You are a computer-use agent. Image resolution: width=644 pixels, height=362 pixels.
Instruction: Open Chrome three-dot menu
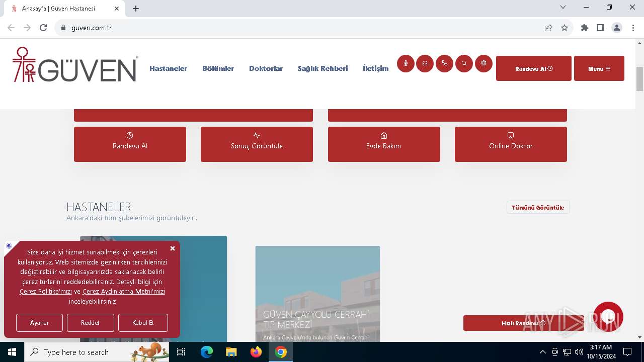click(633, 28)
